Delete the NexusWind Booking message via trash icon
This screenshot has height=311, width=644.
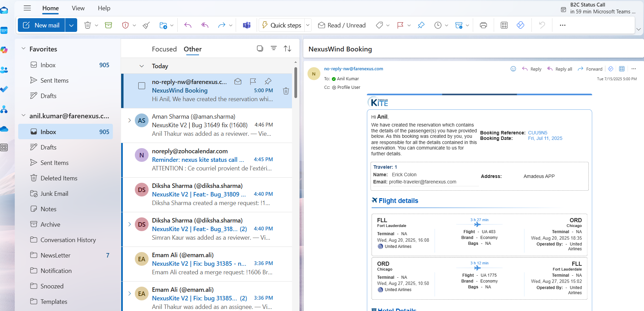pyautogui.click(x=286, y=91)
